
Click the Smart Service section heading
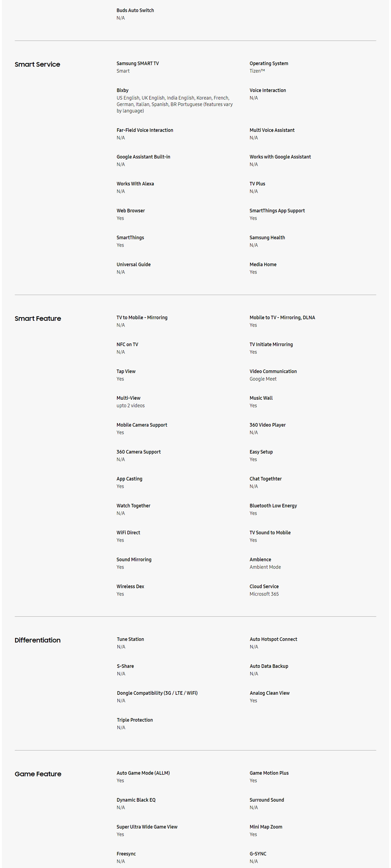pyautogui.click(x=37, y=65)
